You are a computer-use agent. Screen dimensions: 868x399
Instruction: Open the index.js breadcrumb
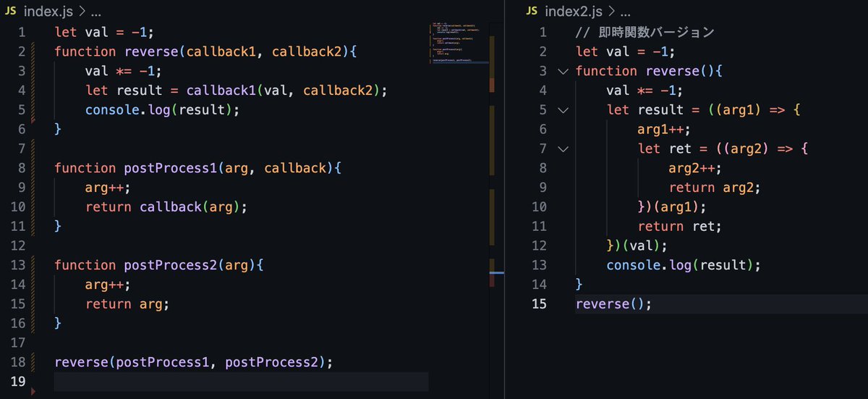[x=47, y=12]
